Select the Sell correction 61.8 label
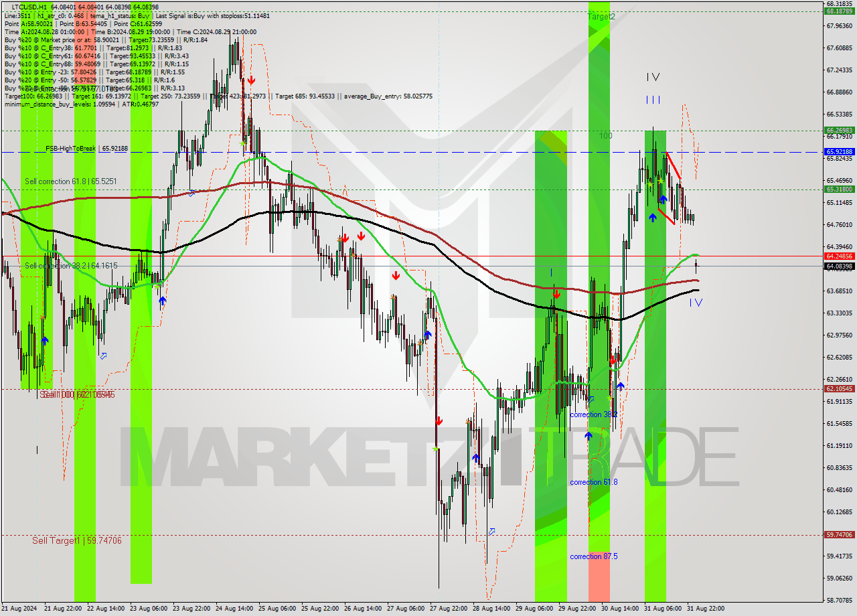 71,181
